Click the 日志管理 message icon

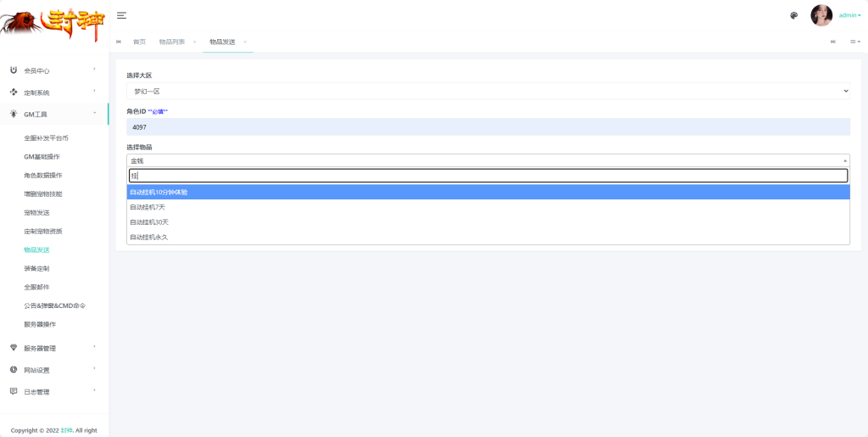pos(14,391)
